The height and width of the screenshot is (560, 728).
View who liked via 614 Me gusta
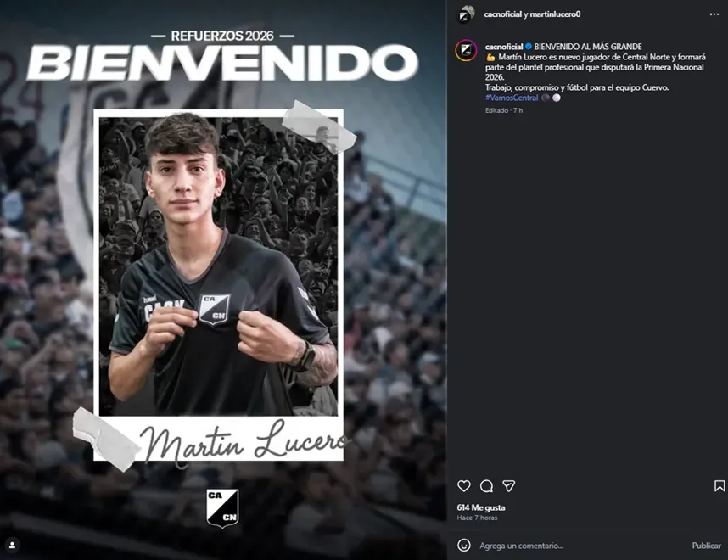[481, 507]
